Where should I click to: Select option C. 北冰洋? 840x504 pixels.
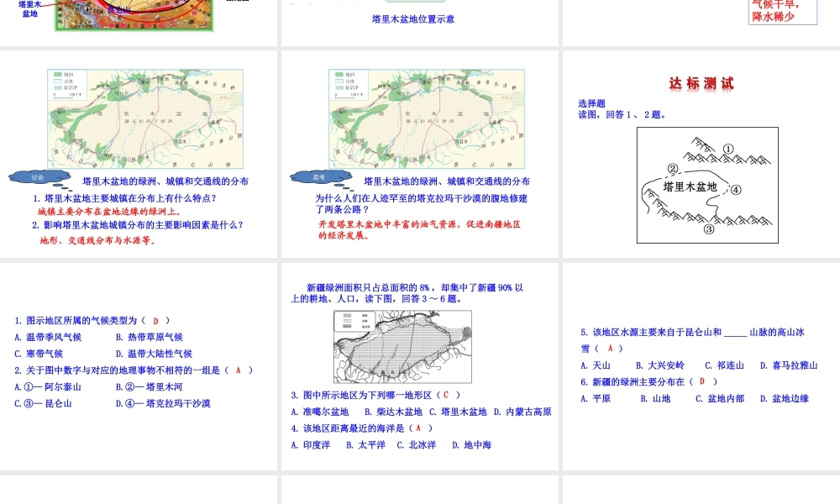click(417, 445)
